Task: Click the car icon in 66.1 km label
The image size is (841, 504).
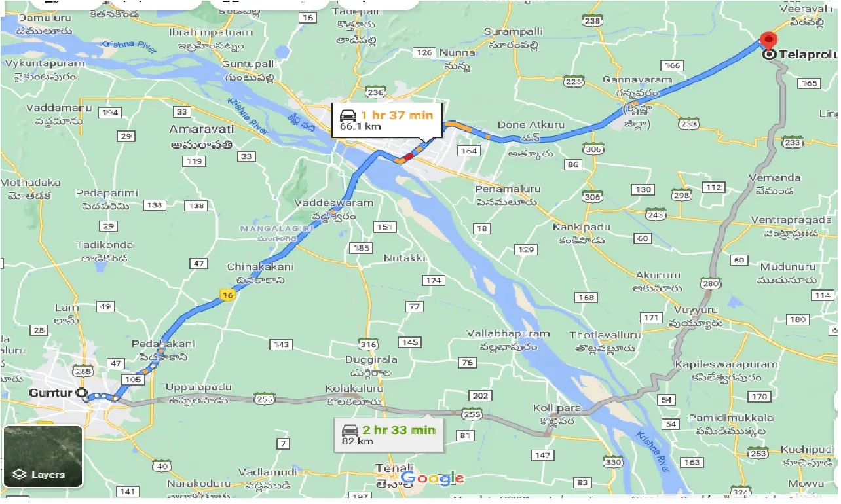Action: [x=348, y=115]
